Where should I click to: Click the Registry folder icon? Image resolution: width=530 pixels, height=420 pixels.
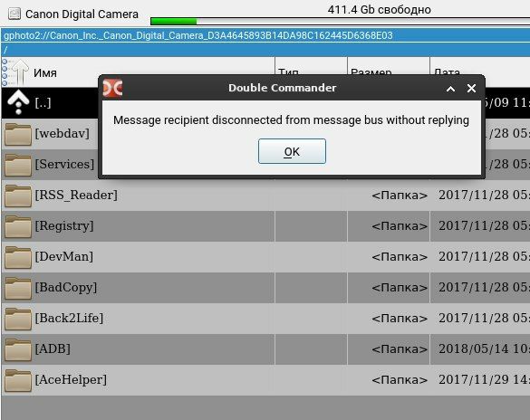point(18,226)
